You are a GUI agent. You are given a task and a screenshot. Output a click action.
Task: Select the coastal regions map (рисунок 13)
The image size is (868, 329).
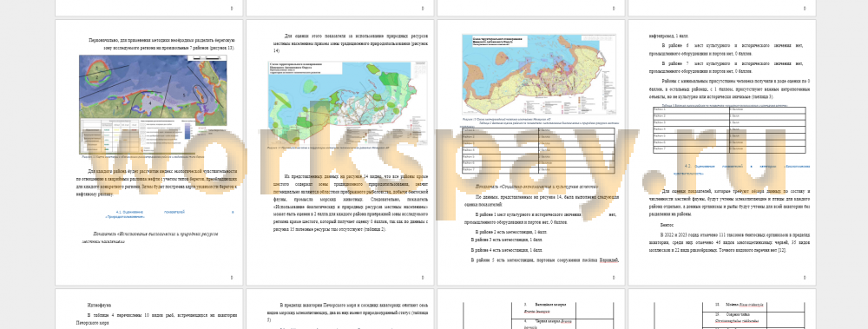[153, 104]
